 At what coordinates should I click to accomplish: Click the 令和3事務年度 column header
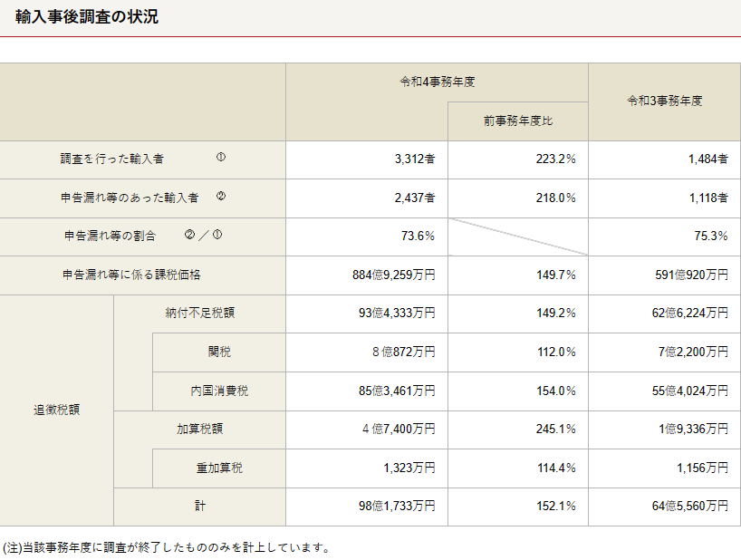tap(664, 101)
